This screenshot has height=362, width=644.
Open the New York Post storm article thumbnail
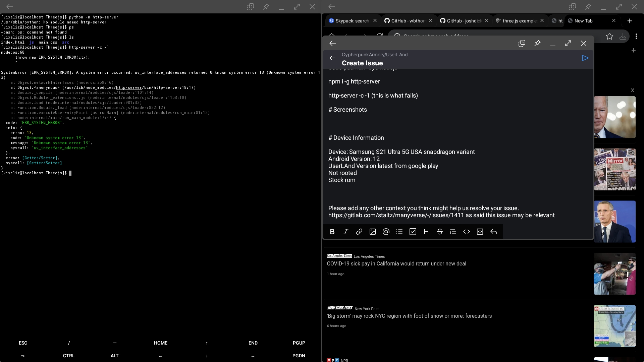(x=614, y=325)
